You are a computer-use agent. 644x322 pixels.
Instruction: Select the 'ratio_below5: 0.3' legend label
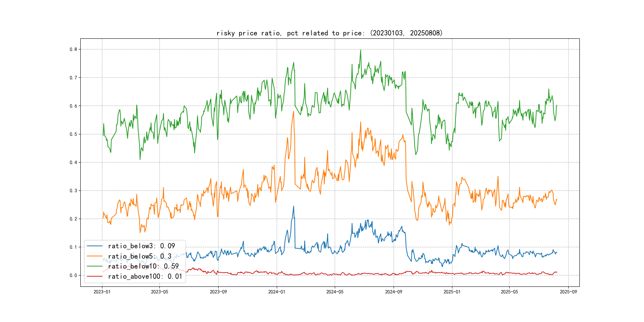click(140, 256)
